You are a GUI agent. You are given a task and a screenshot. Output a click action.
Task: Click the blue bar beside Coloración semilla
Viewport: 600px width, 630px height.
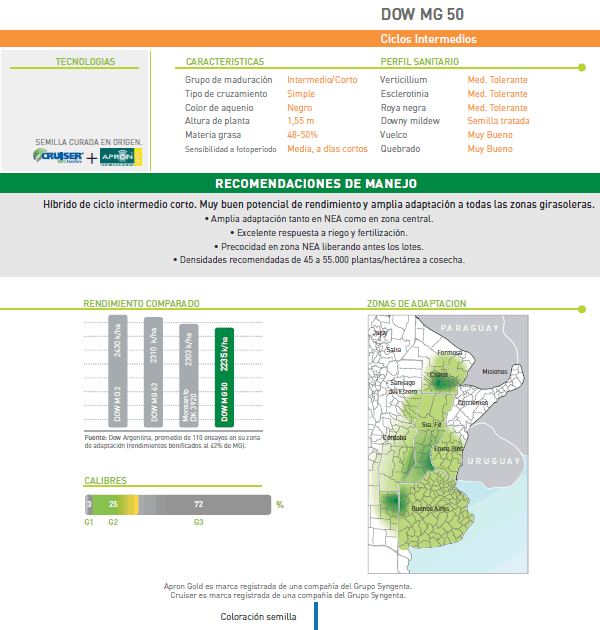click(315, 616)
